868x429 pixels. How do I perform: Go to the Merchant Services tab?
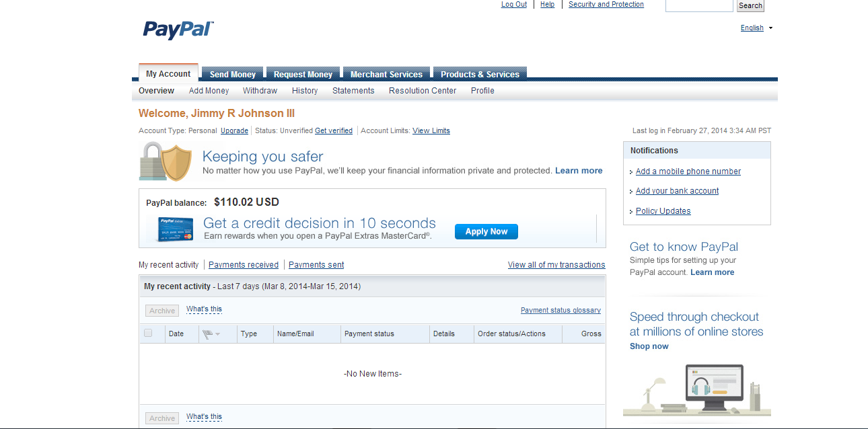pos(386,75)
